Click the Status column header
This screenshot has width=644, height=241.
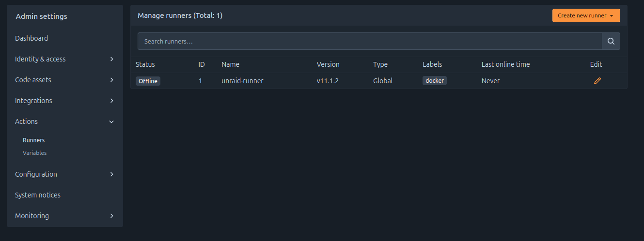145,64
